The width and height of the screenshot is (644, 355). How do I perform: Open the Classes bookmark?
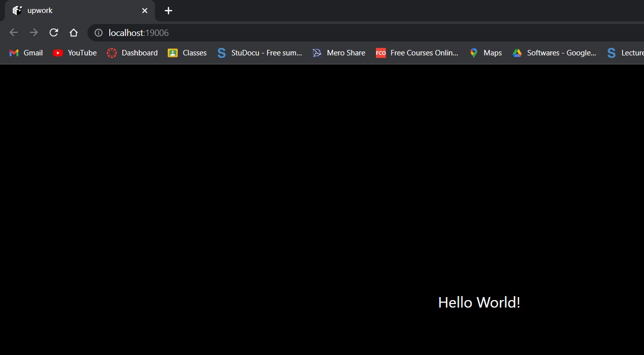tap(187, 53)
